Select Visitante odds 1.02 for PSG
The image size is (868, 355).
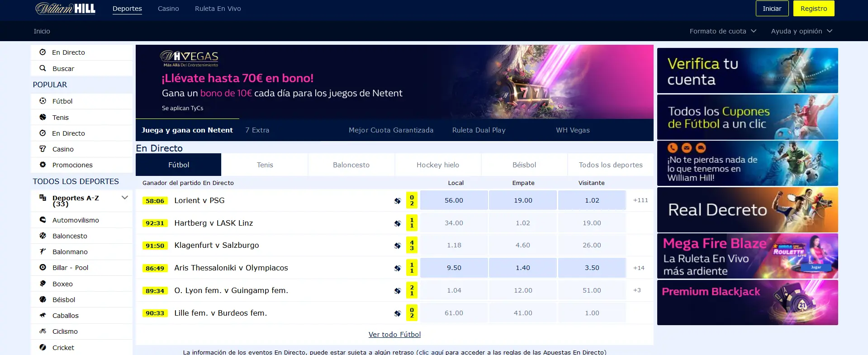[592, 200]
